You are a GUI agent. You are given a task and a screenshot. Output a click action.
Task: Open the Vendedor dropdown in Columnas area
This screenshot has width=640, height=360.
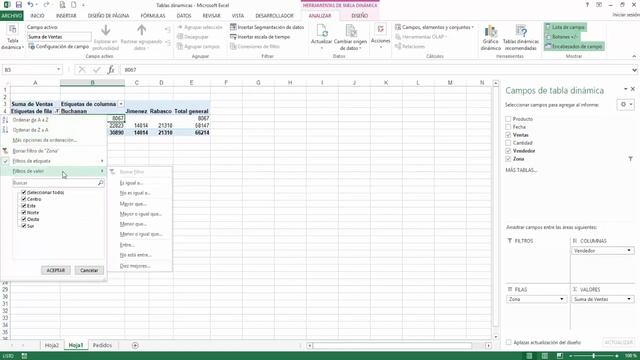point(629,251)
